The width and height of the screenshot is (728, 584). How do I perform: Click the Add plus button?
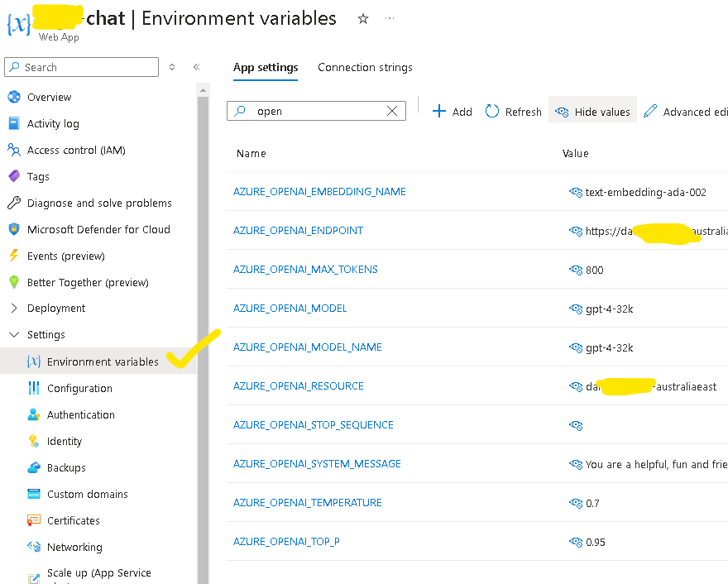tap(452, 112)
